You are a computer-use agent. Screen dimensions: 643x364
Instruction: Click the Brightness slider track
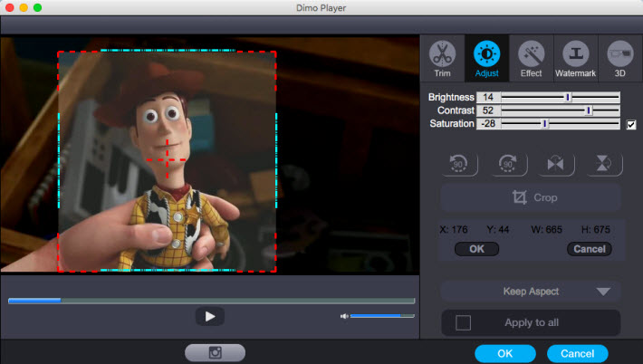(x=560, y=97)
